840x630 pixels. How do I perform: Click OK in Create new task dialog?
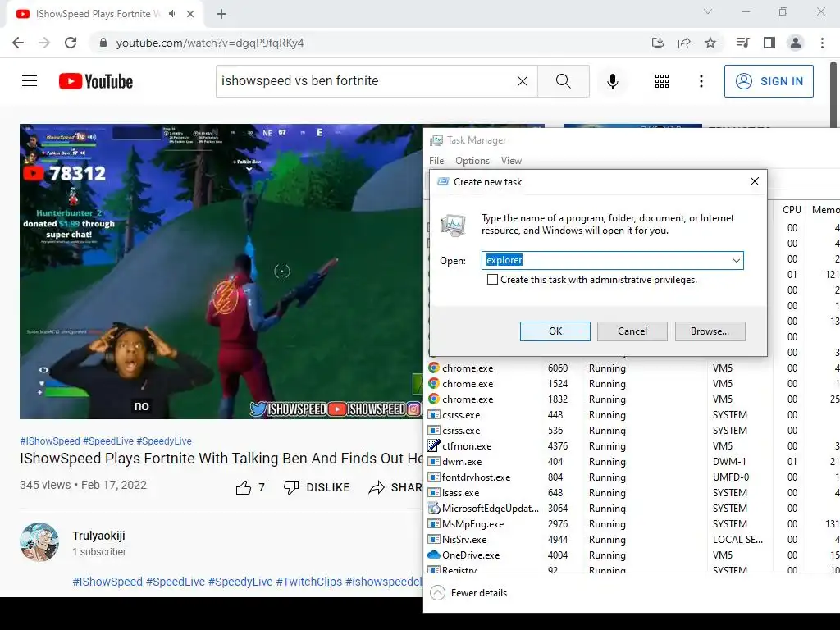tap(555, 331)
